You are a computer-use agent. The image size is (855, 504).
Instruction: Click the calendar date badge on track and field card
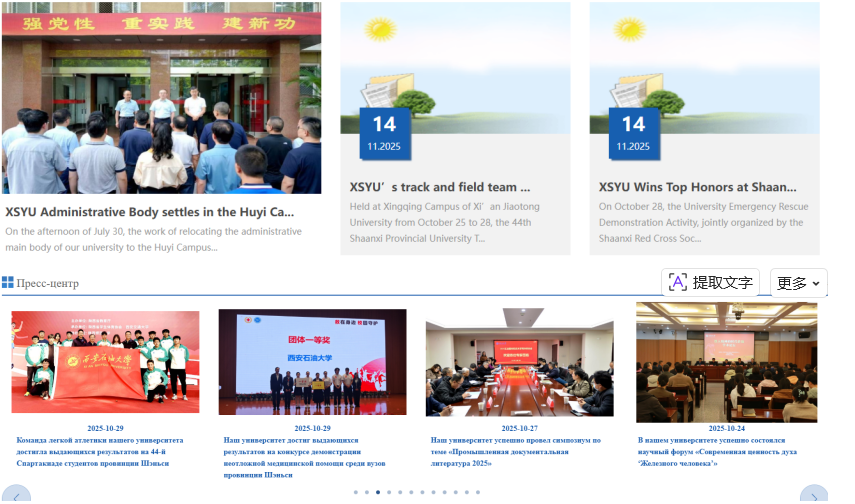[x=384, y=133]
